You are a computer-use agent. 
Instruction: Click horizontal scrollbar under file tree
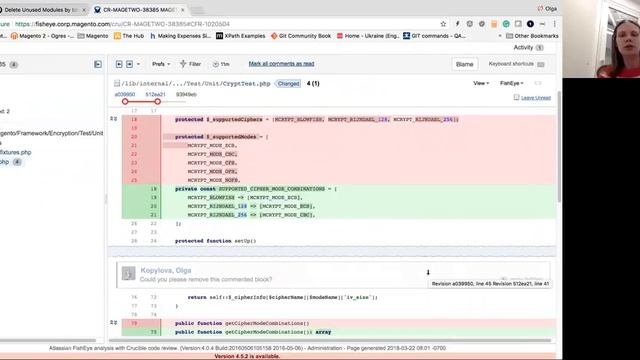tap(48, 340)
